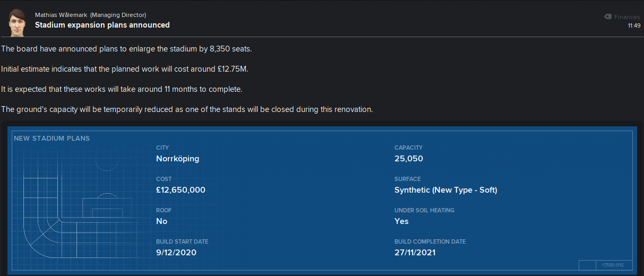Select the Stadium expansion plans announced headline
644x276 pixels.
click(x=102, y=25)
